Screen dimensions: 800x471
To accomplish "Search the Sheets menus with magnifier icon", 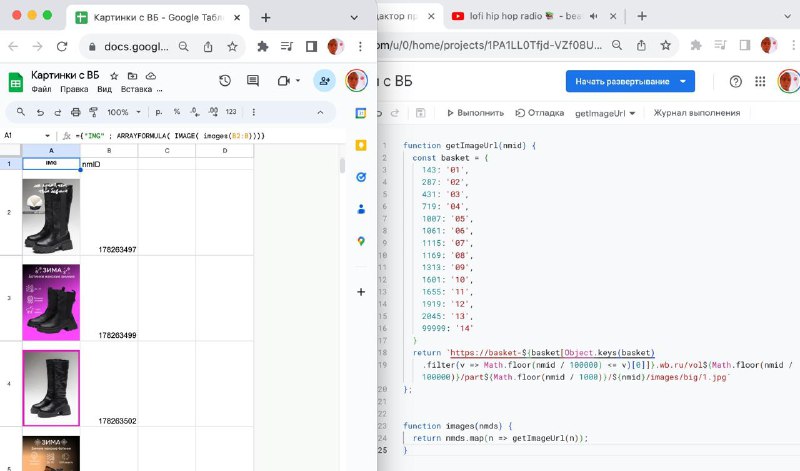I will pyautogui.click(x=20, y=112).
